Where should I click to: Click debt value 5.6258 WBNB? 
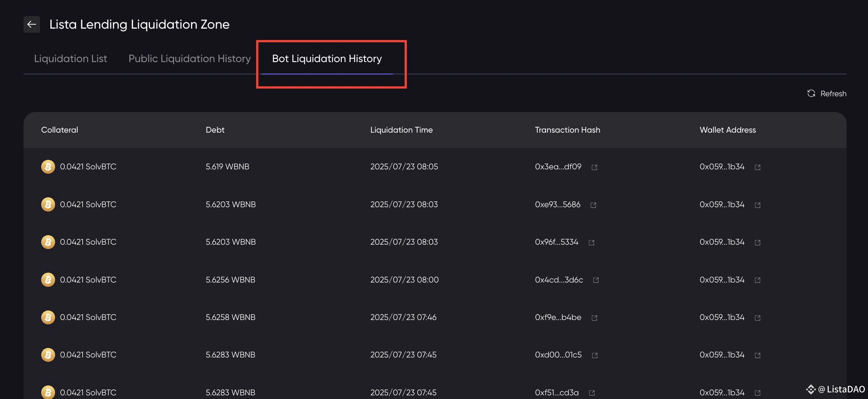[x=230, y=317]
